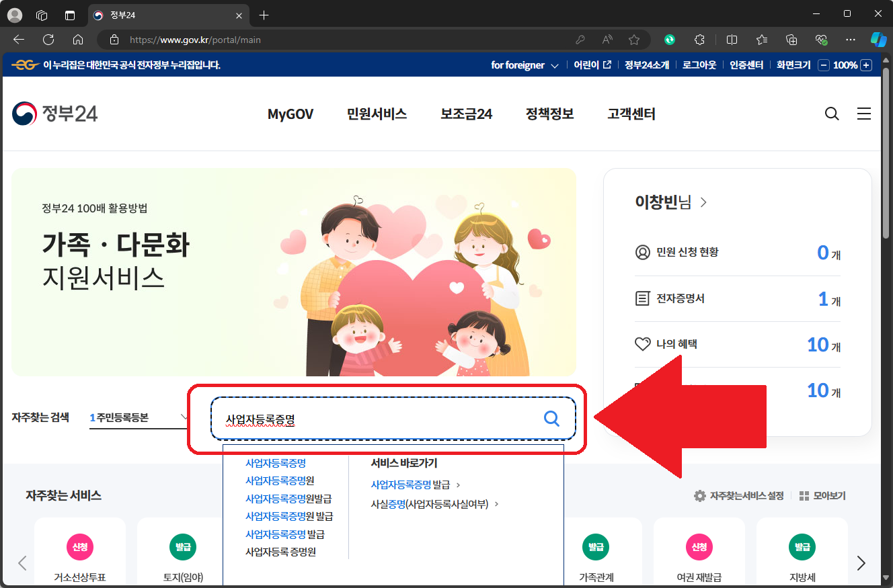Viewport: 893px width, 588px height.
Task: Click 정부24소개 link
Action: pos(647,65)
